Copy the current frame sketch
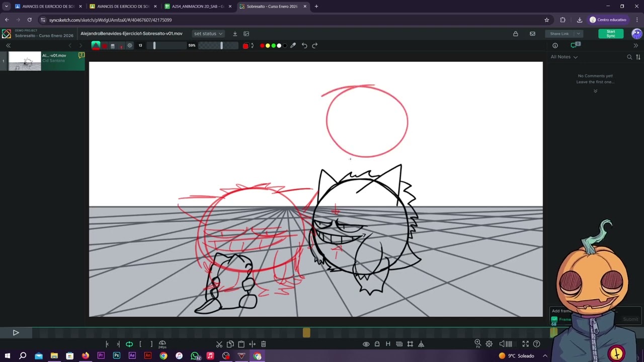The image size is (644, 362). pos(230,344)
